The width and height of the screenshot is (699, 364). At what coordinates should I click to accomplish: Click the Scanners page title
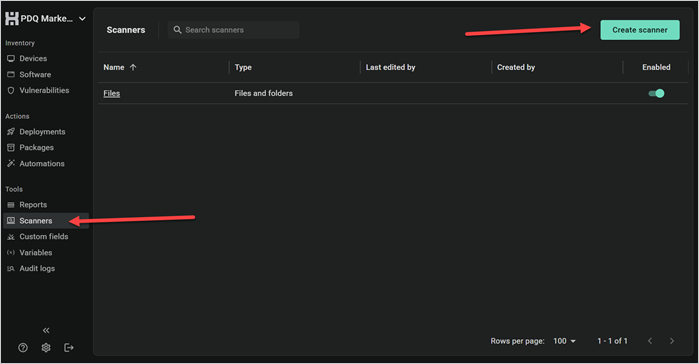126,30
